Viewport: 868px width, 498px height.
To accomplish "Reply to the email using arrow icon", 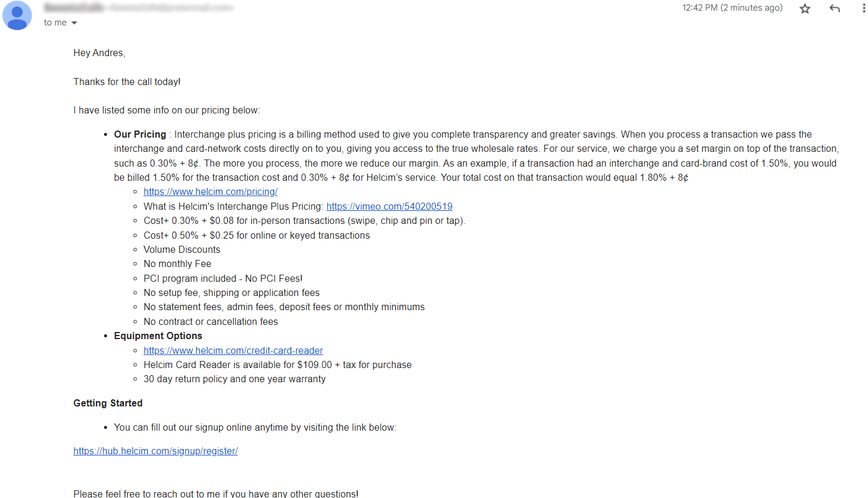I will click(x=835, y=8).
